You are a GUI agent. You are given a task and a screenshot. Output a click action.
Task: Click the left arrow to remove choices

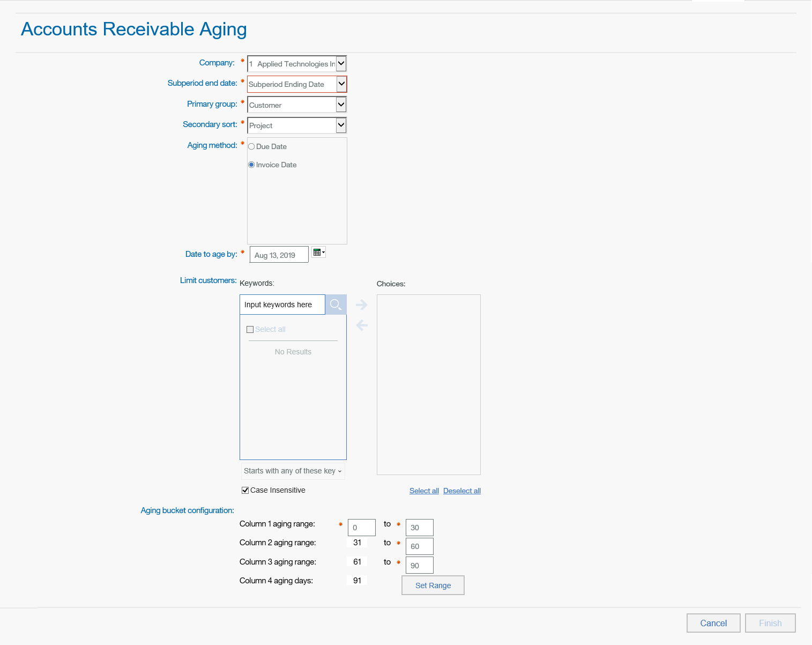(362, 325)
